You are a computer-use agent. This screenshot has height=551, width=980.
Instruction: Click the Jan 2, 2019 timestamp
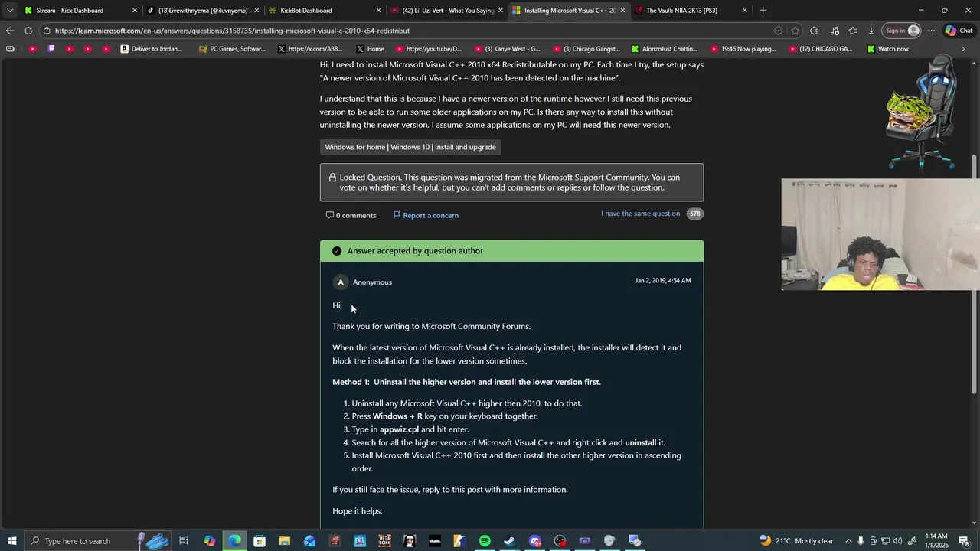[x=663, y=281]
